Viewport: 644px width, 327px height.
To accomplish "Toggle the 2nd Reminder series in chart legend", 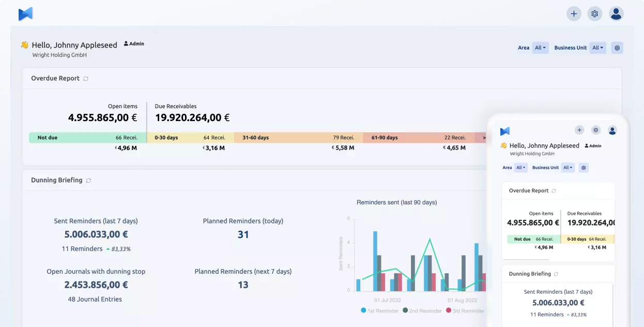I will pos(424,310).
